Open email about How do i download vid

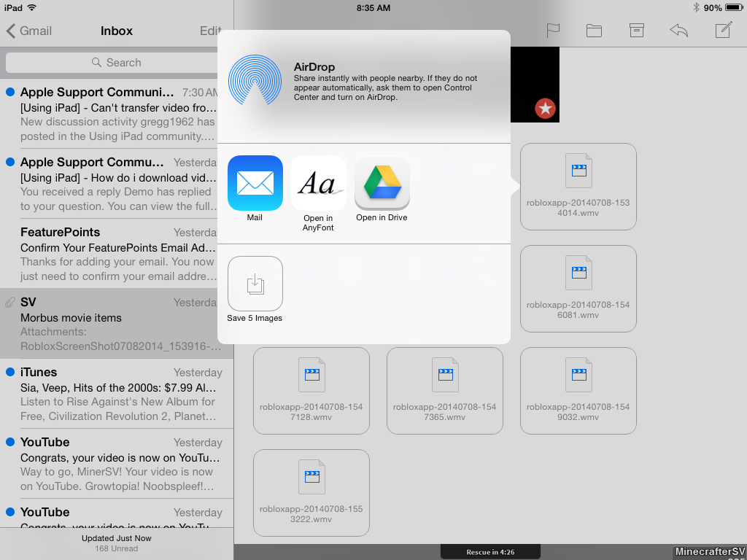tap(117, 184)
